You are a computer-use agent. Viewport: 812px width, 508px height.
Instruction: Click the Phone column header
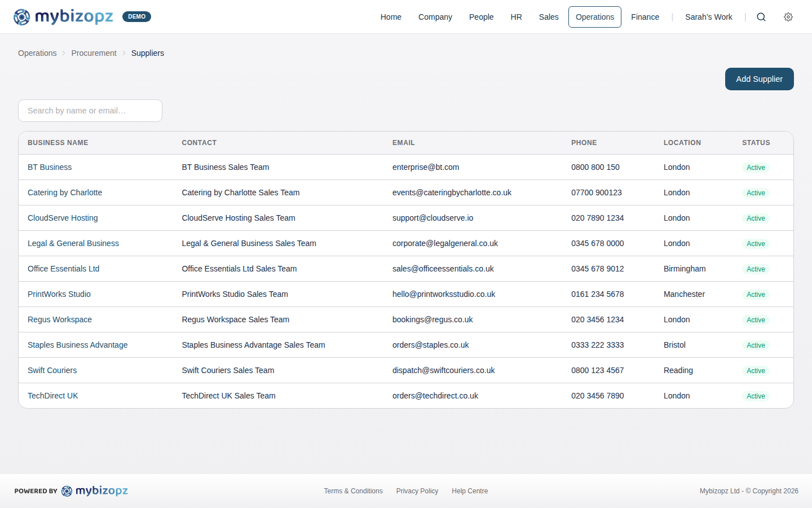[584, 143]
